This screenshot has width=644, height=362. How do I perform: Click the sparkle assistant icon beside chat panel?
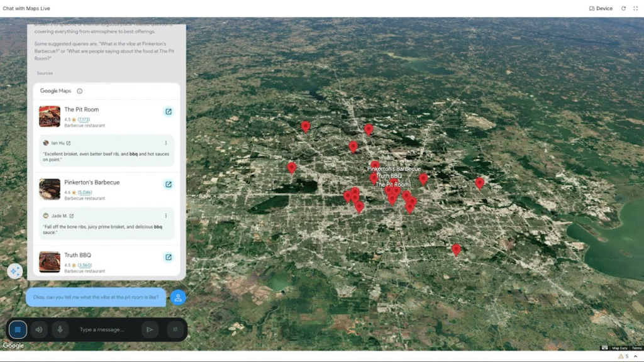tap(15, 271)
